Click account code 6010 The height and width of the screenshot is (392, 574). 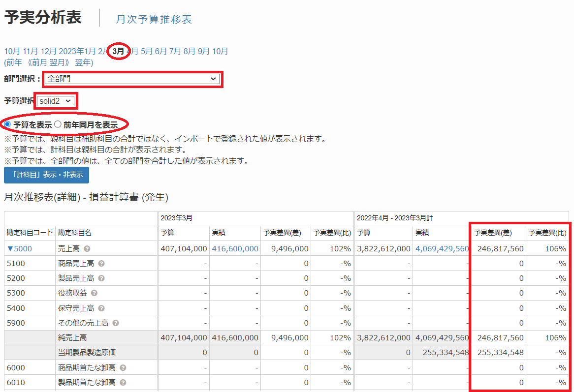(x=16, y=383)
